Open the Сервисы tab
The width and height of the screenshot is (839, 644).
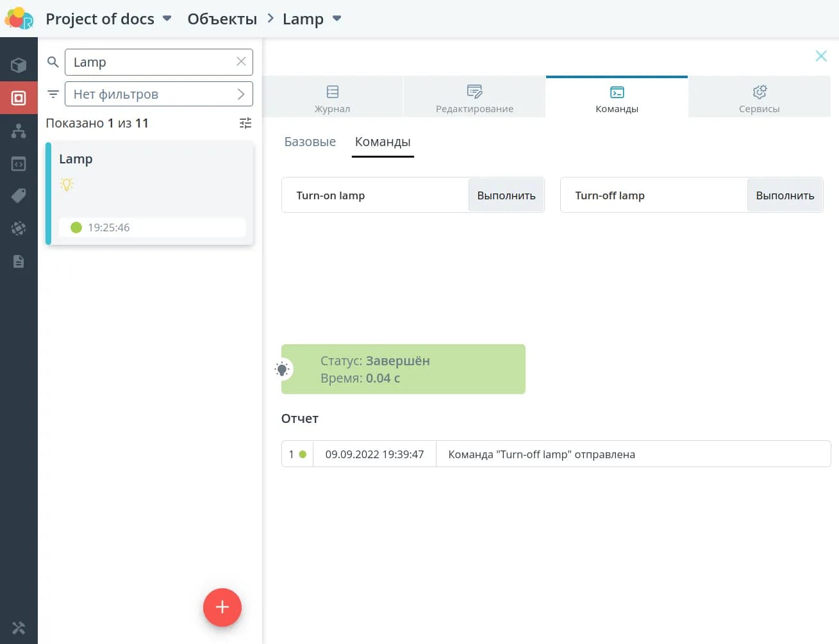pyautogui.click(x=759, y=98)
